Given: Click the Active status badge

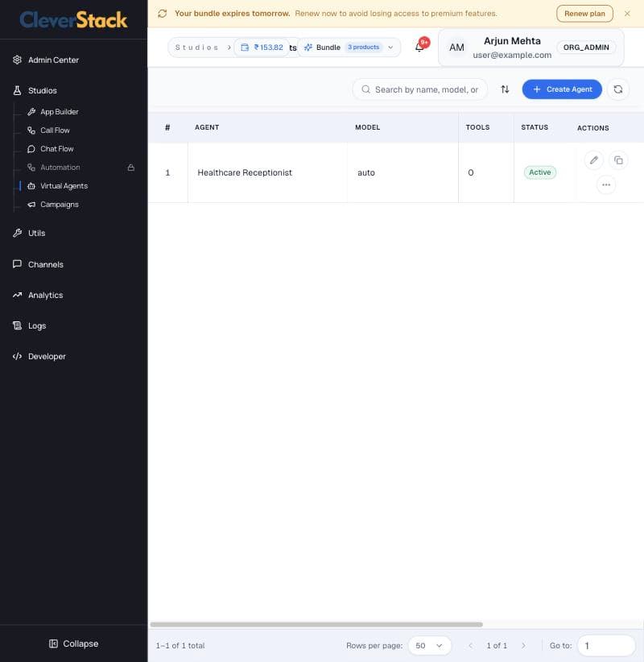Looking at the screenshot, I should pyautogui.click(x=540, y=172).
